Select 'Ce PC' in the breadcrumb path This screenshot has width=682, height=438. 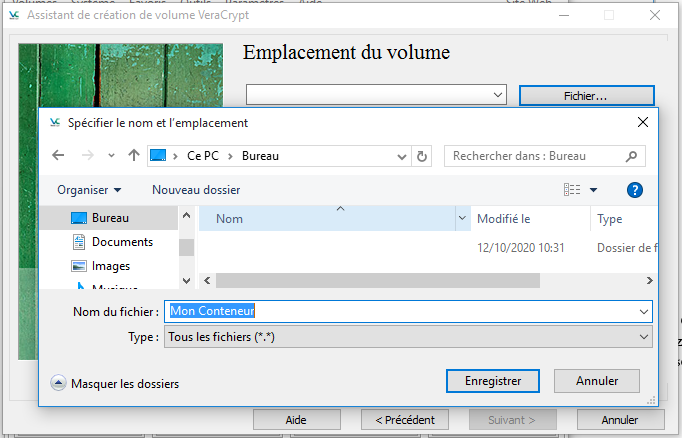pyautogui.click(x=203, y=156)
